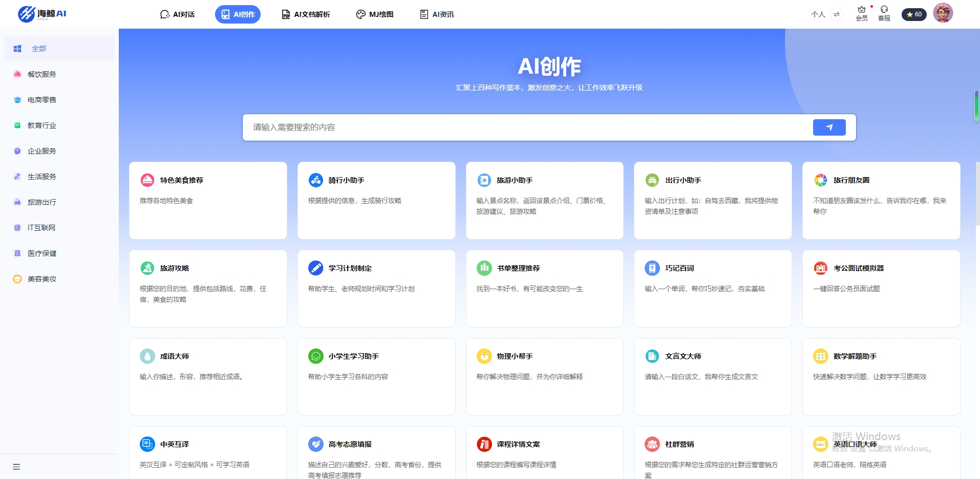Open the 会员 membership icon

(x=862, y=14)
